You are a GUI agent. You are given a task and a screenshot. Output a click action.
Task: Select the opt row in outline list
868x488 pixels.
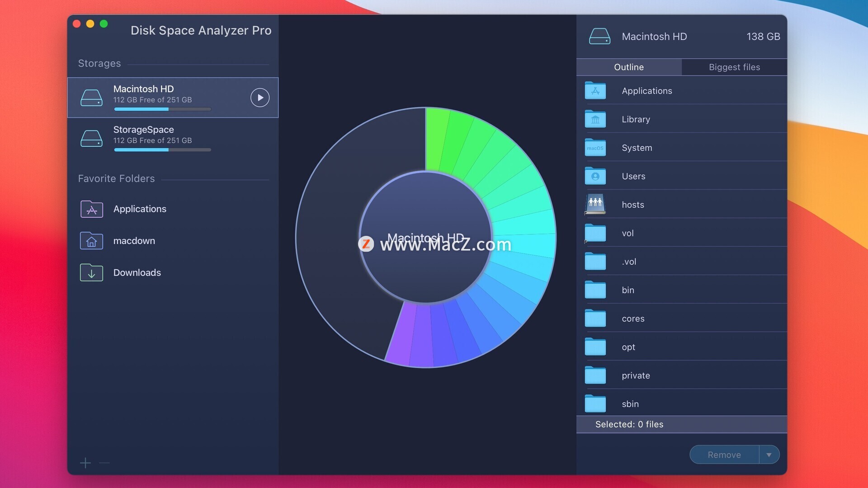click(682, 347)
